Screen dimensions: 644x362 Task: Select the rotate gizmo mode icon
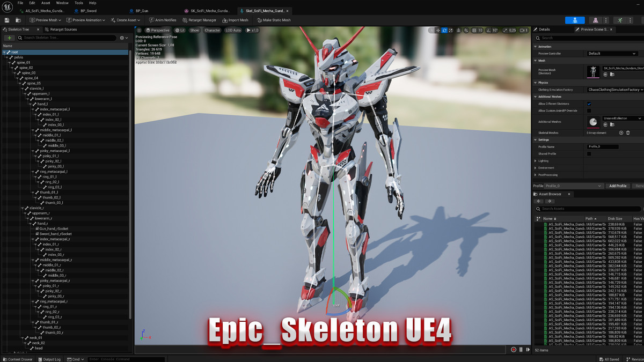point(444,31)
